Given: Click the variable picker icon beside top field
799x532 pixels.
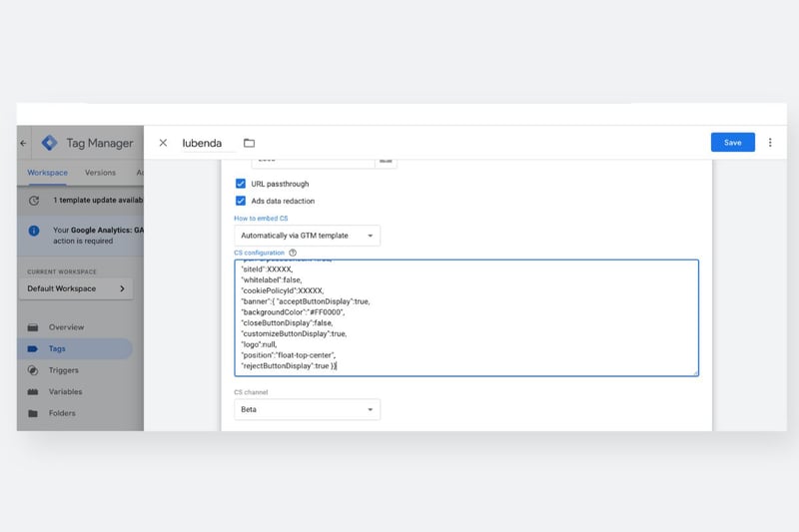Looking at the screenshot, I should pos(386,162).
